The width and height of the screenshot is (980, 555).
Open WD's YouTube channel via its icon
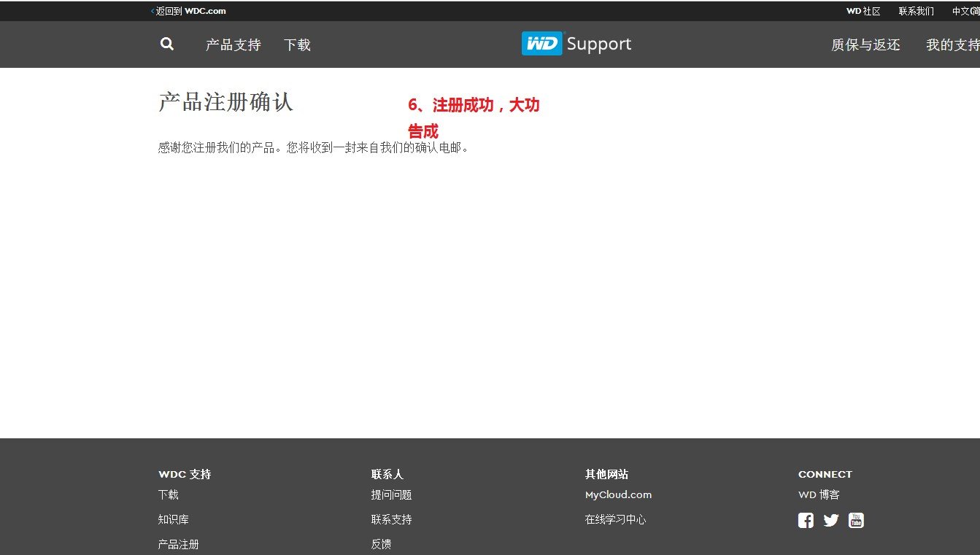click(x=855, y=520)
